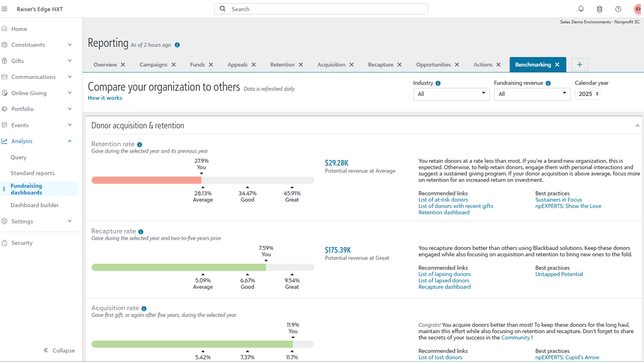Close the Campaigns tab
The height and width of the screenshot is (362, 644).
click(x=174, y=65)
